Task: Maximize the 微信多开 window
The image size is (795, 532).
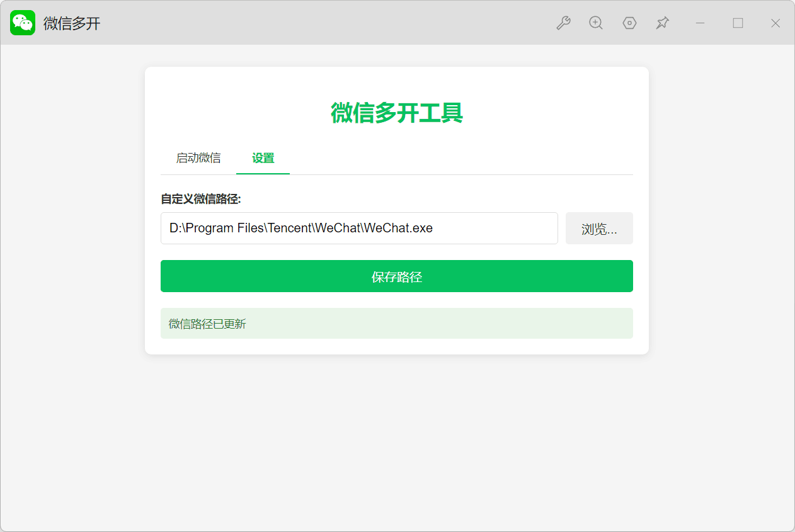Action: (x=738, y=23)
